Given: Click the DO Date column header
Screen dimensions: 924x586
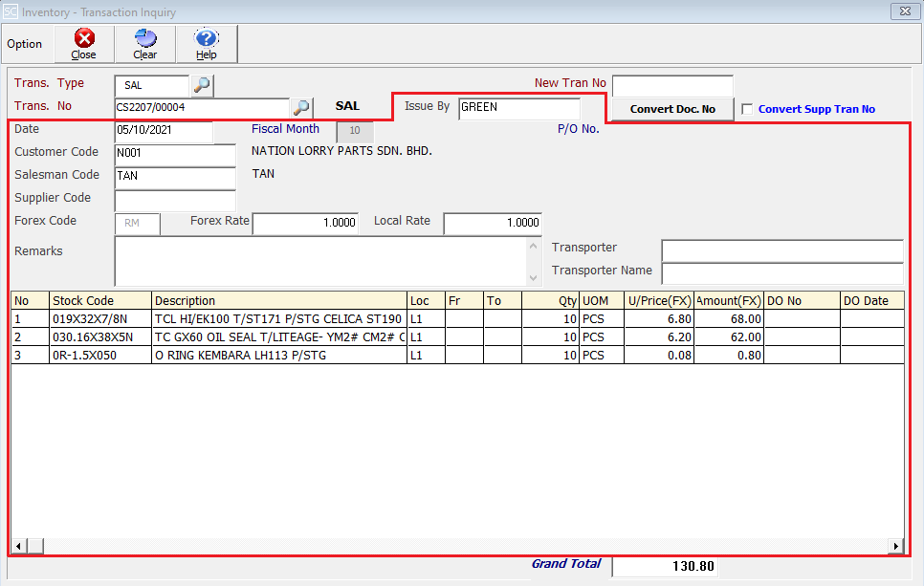Looking at the screenshot, I should pyautogui.click(x=872, y=300).
